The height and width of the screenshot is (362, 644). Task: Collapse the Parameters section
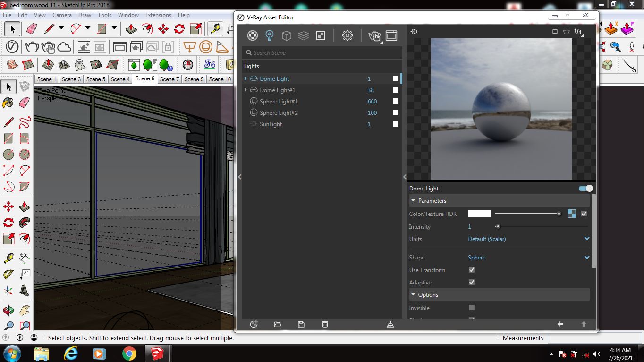pos(413,201)
